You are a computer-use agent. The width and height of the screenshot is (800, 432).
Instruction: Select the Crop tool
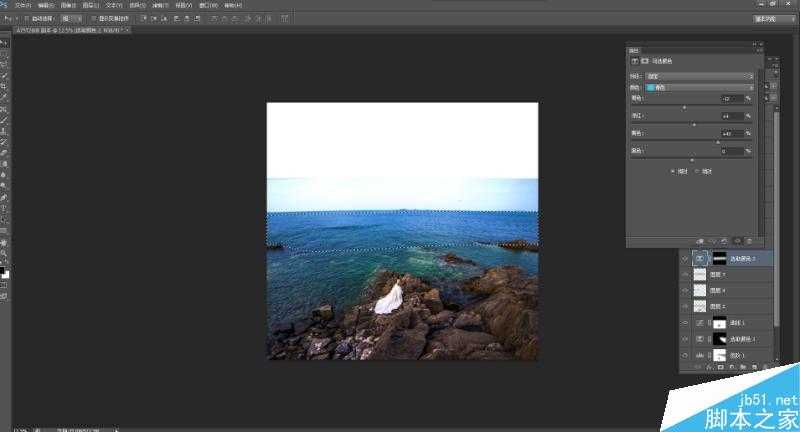pyautogui.click(x=5, y=87)
